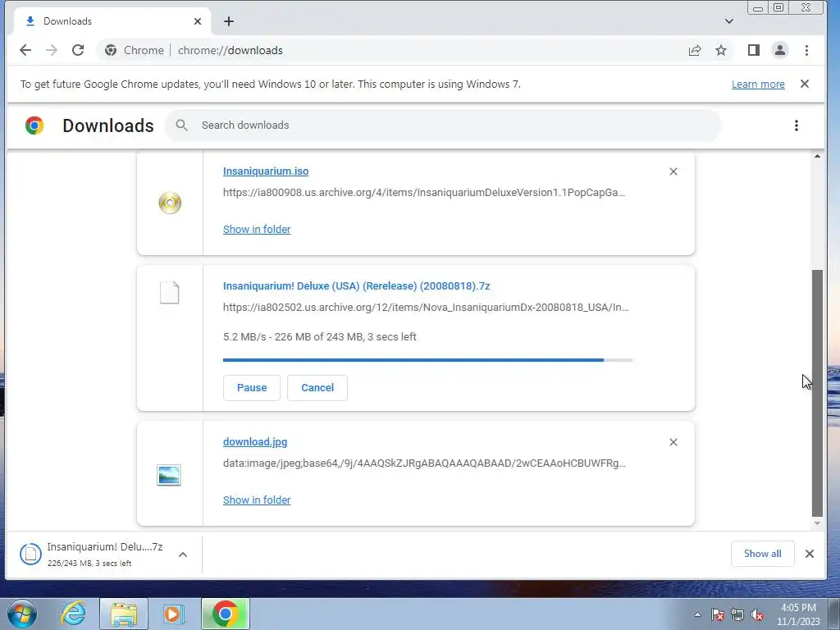The width and height of the screenshot is (840, 630).
Task: Click the image thumbnail for download.jpg
Action: tap(169, 475)
